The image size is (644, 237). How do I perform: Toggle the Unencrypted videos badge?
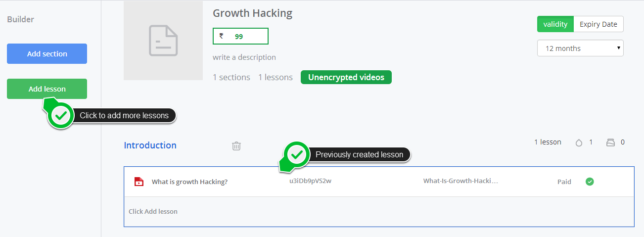(346, 77)
